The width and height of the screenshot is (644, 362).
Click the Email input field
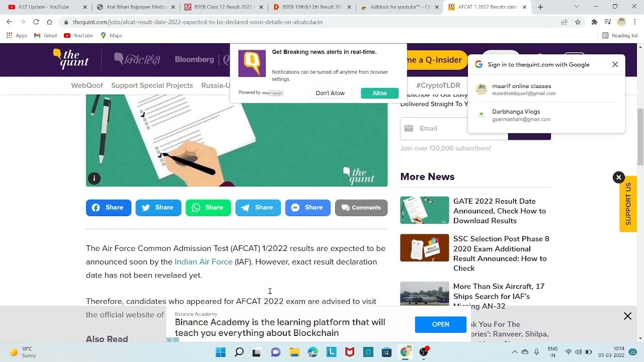454,129
